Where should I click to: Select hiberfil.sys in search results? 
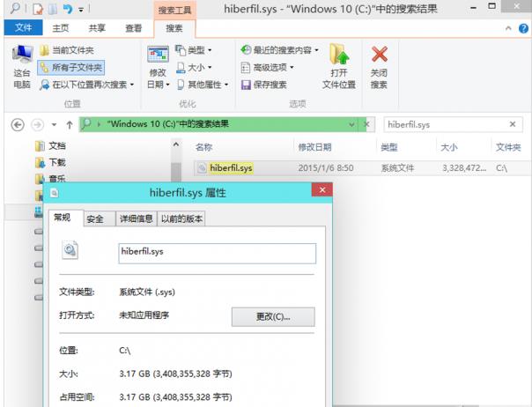231,168
